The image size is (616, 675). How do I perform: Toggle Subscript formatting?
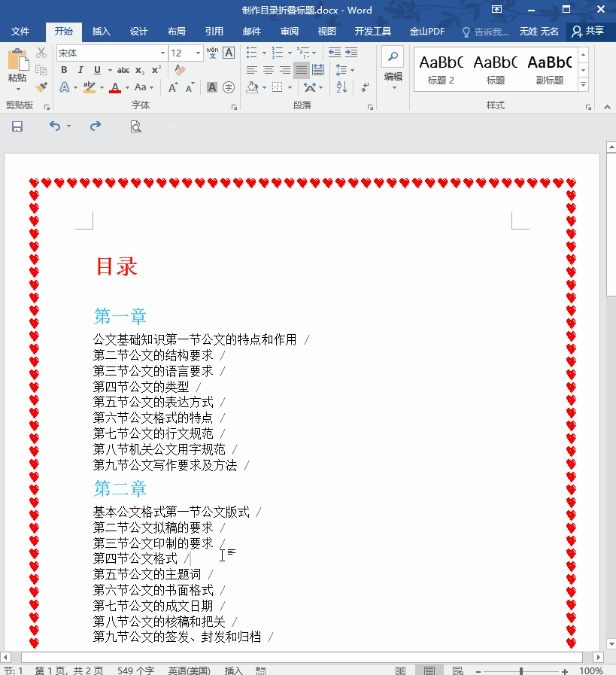point(140,70)
